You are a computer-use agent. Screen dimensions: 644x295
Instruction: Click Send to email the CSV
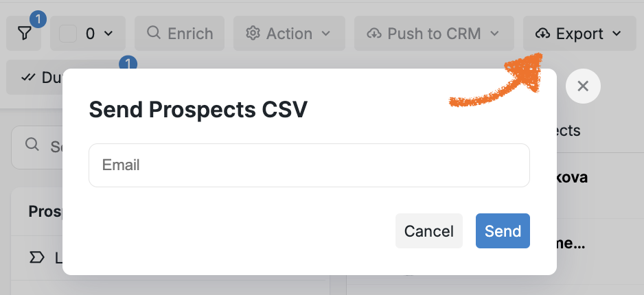tap(503, 231)
